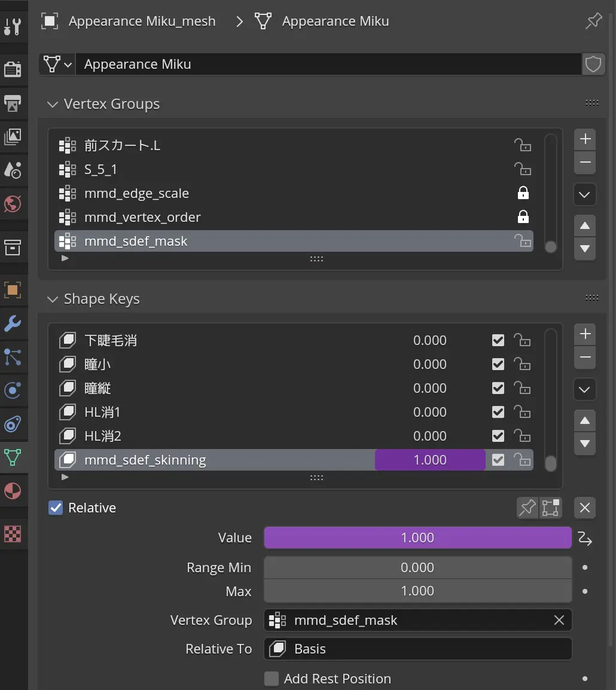Screen dimensions: 616x690
Task: Open the Material properties tab
Action: click(13, 491)
